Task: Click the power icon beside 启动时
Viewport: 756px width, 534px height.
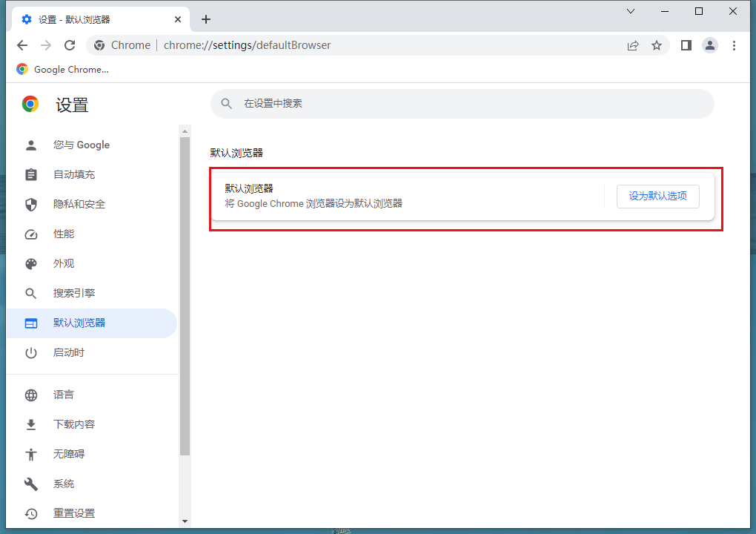Action: point(31,353)
